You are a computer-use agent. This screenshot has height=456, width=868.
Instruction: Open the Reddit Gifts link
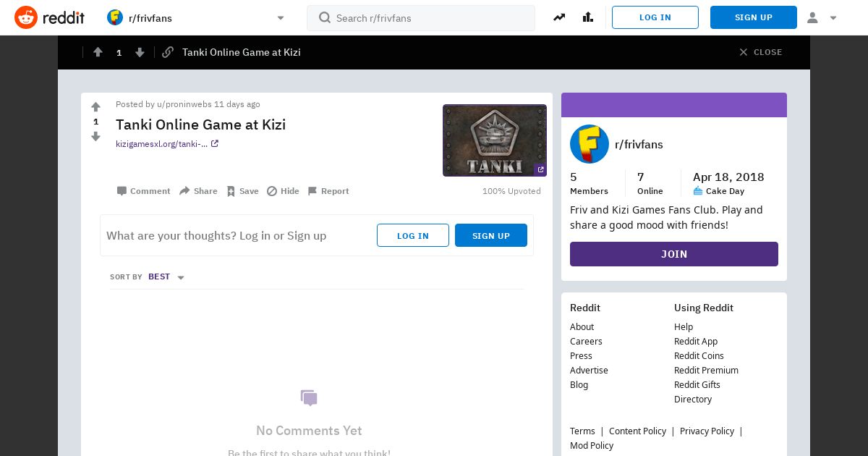coord(697,384)
